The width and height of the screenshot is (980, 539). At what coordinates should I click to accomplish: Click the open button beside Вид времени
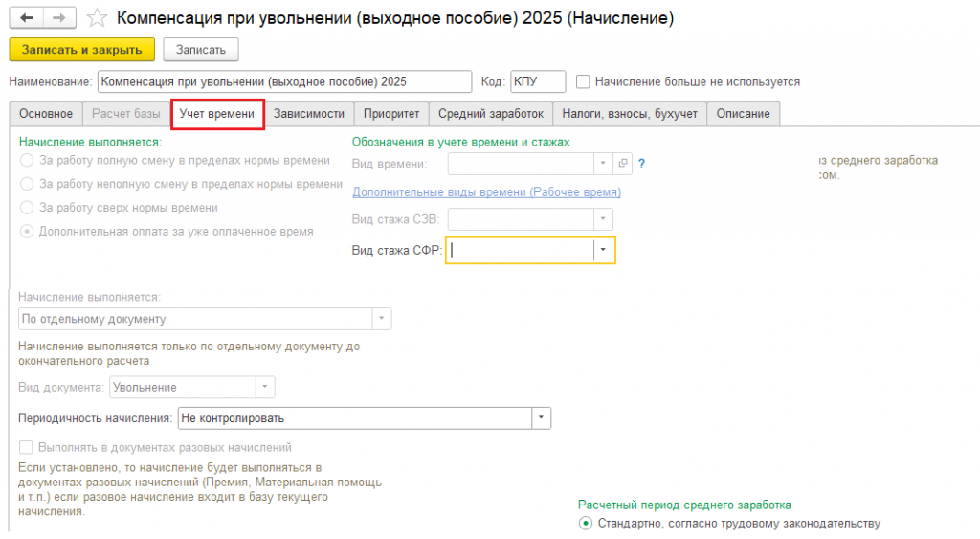click(623, 164)
